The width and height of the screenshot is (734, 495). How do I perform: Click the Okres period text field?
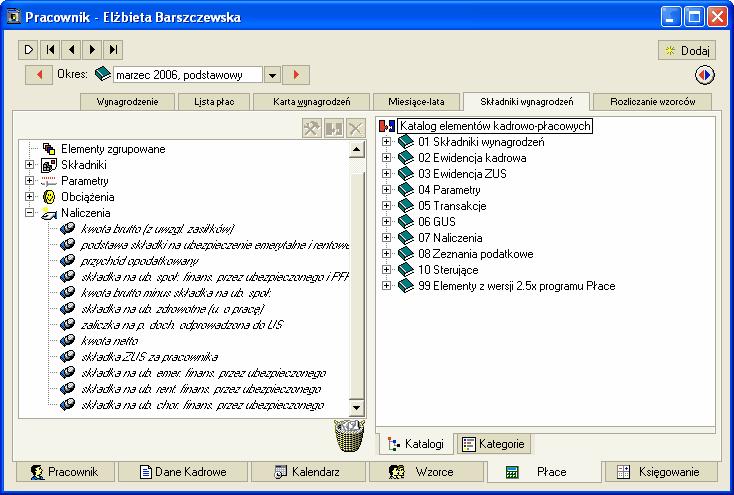(188, 75)
